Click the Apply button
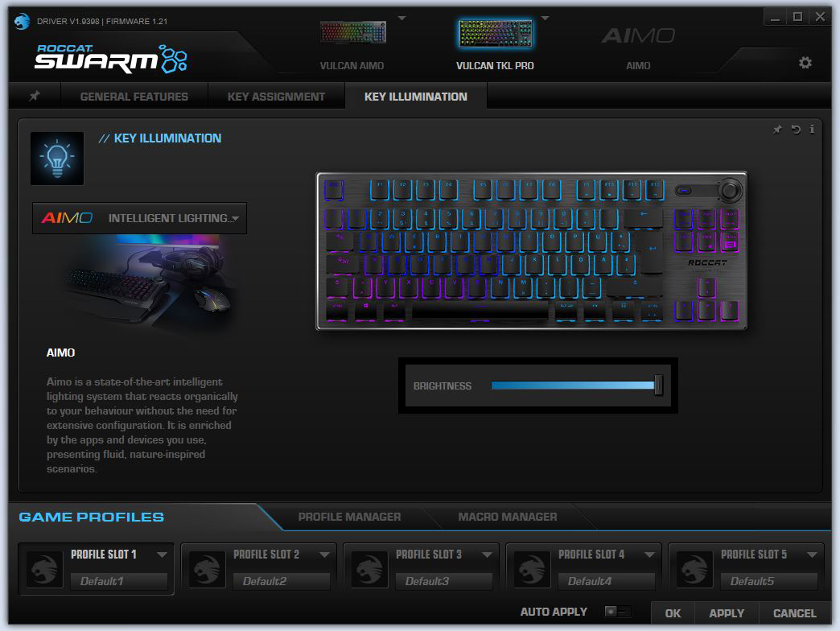Screen dimensions: 840x631 pos(726,613)
